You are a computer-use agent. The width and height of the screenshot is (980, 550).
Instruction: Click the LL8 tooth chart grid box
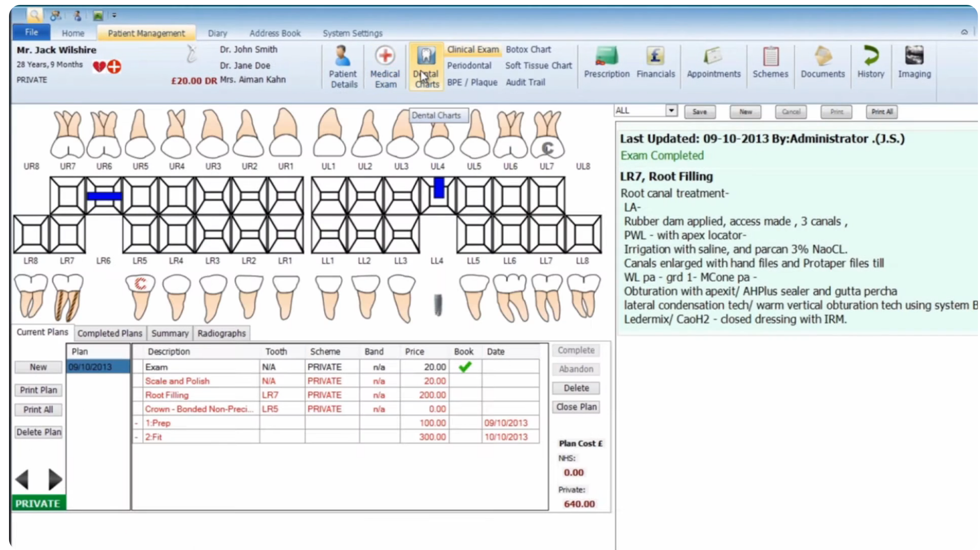(583, 234)
